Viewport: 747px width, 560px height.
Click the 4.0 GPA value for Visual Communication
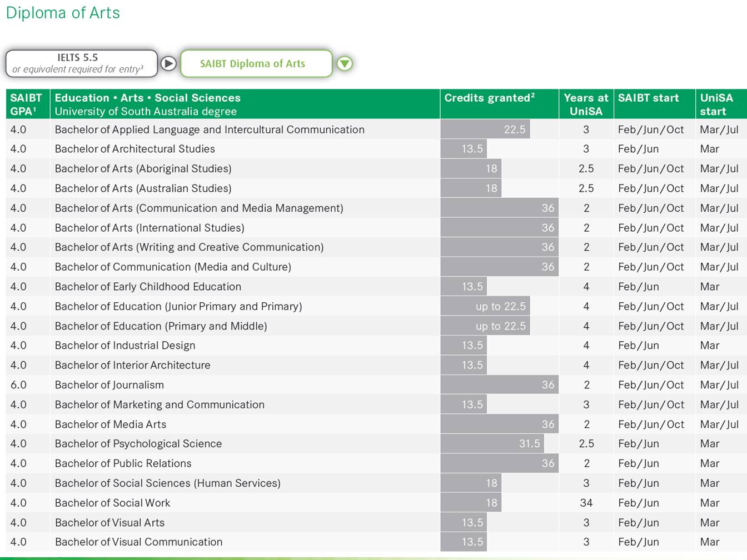pyautogui.click(x=18, y=542)
